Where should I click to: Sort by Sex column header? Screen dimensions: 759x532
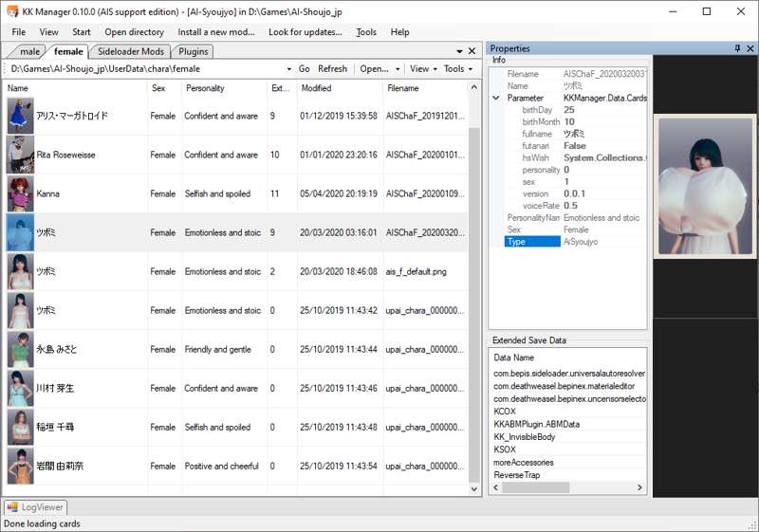tap(164, 88)
